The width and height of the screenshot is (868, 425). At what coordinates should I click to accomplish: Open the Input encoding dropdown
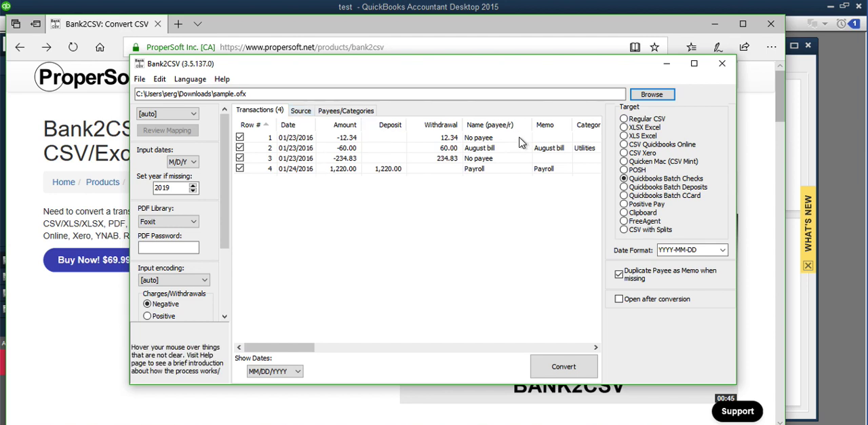[x=174, y=280]
